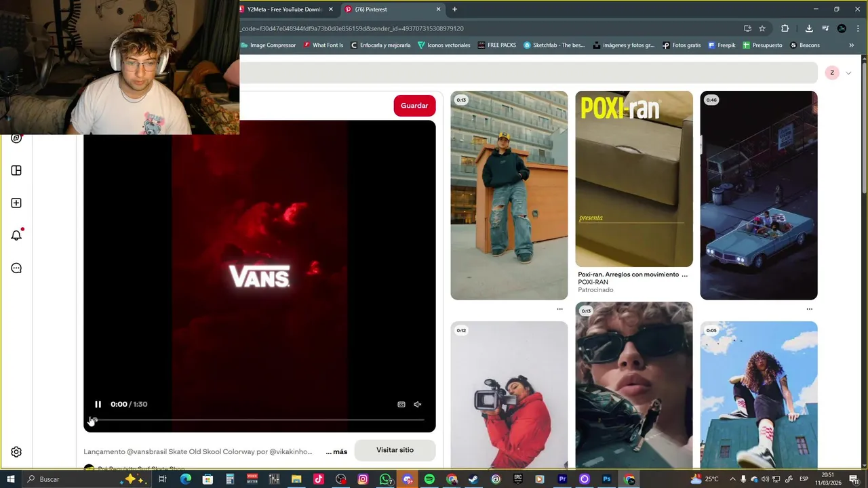Open Premiere Pro from the taskbar
868x488 pixels.
point(562,479)
